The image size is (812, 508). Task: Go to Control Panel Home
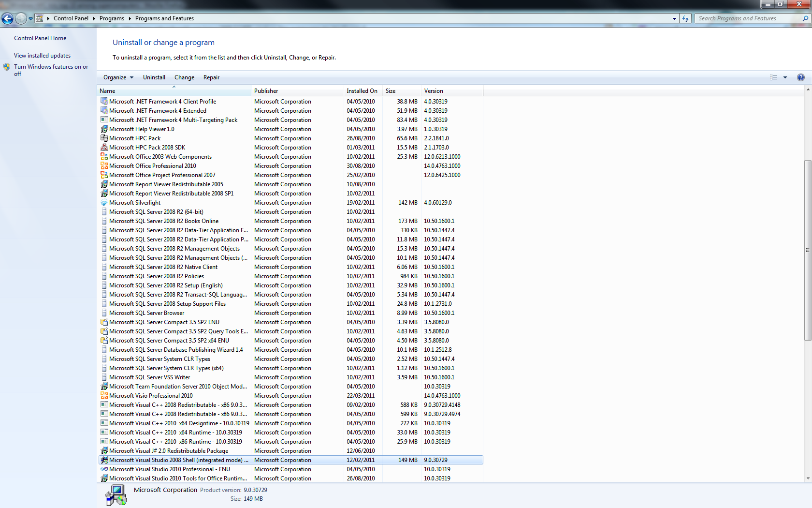[40, 38]
